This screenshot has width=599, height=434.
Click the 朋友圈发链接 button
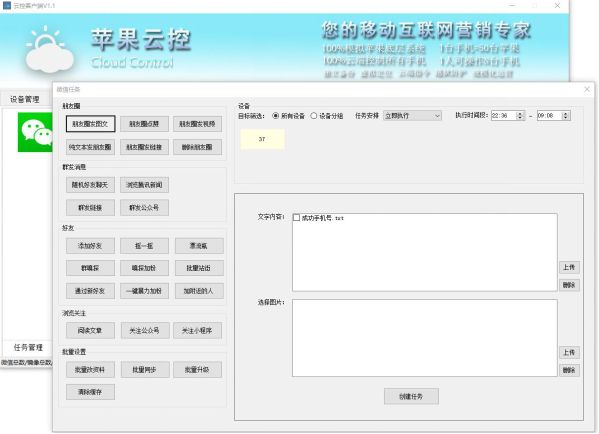[x=144, y=147]
